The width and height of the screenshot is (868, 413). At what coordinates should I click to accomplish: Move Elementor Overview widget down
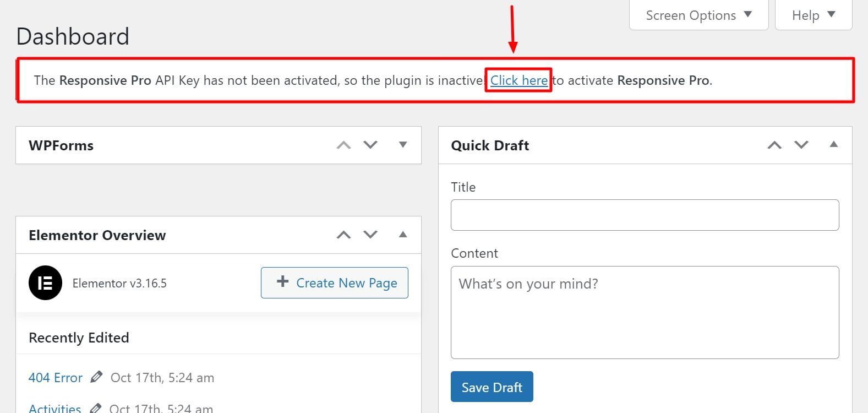(370, 235)
